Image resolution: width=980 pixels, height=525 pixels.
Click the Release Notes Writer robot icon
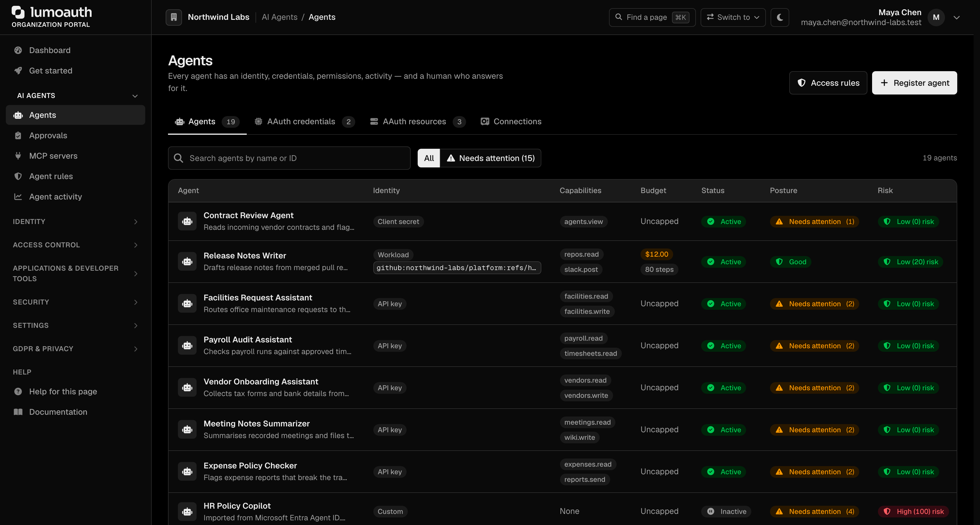tap(187, 262)
